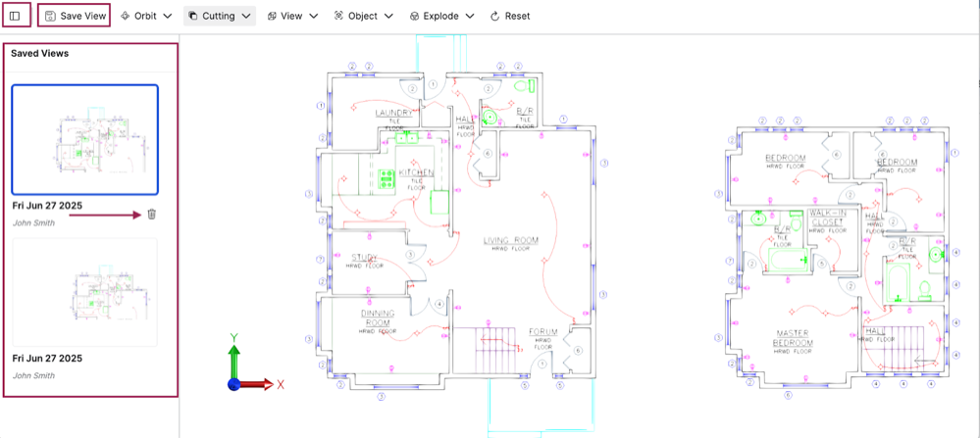The width and height of the screenshot is (980, 438).
Task: Delete the first saved view via trash icon
Action: click(x=151, y=214)
